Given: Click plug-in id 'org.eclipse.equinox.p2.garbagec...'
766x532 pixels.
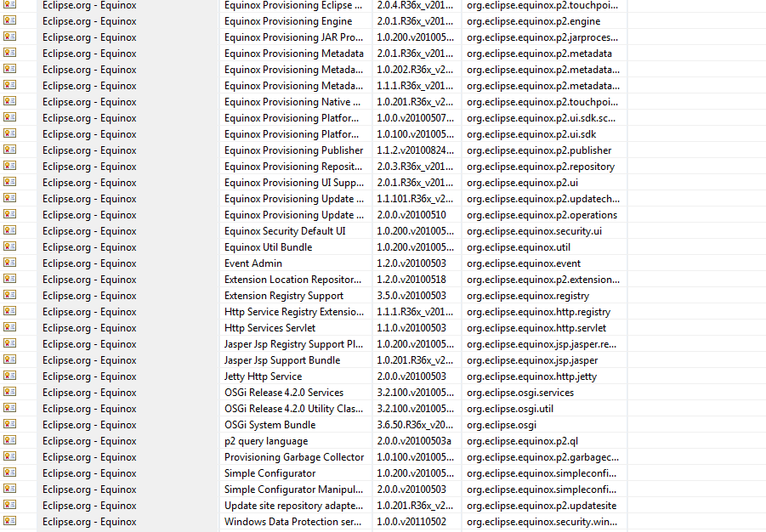Looking at the screenshot, I should coord(542,456).
